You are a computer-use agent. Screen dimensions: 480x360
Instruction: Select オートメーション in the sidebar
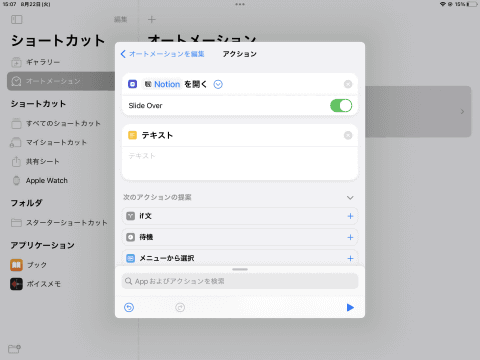61,81
